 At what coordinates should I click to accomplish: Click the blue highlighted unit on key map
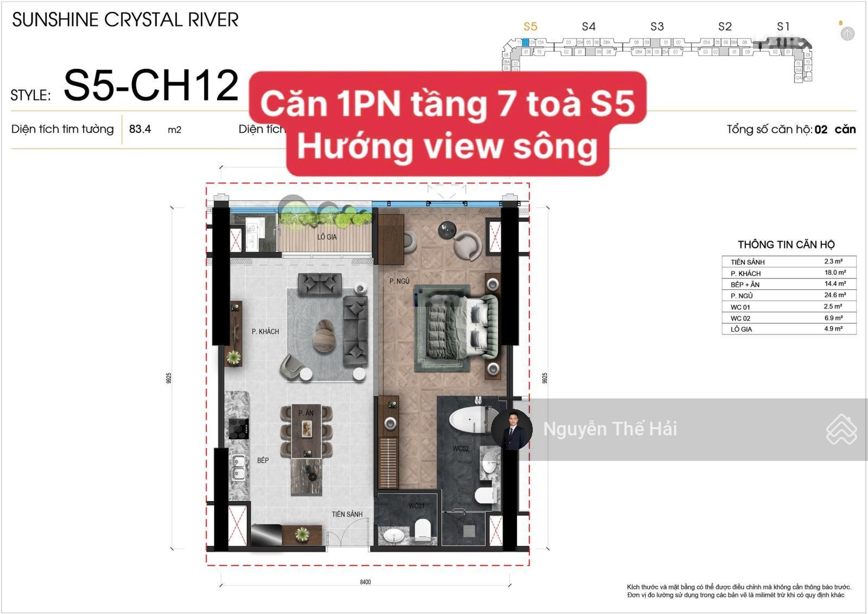525,42
